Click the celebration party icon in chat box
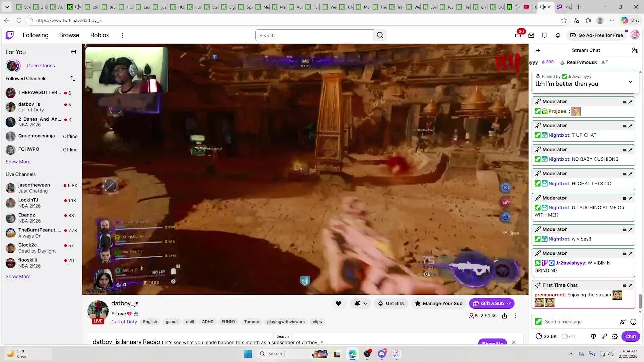This screenshot has height=362, width=644. pos(623,322)
